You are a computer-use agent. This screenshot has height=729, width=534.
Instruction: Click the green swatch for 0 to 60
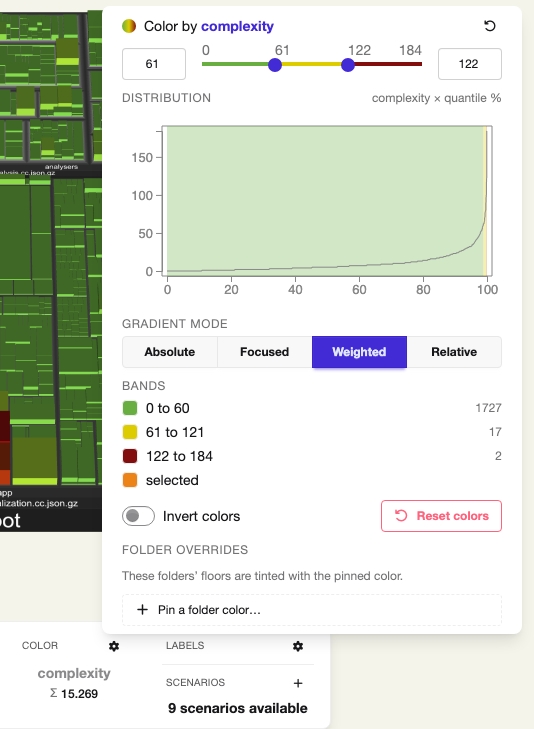[130, 408]
